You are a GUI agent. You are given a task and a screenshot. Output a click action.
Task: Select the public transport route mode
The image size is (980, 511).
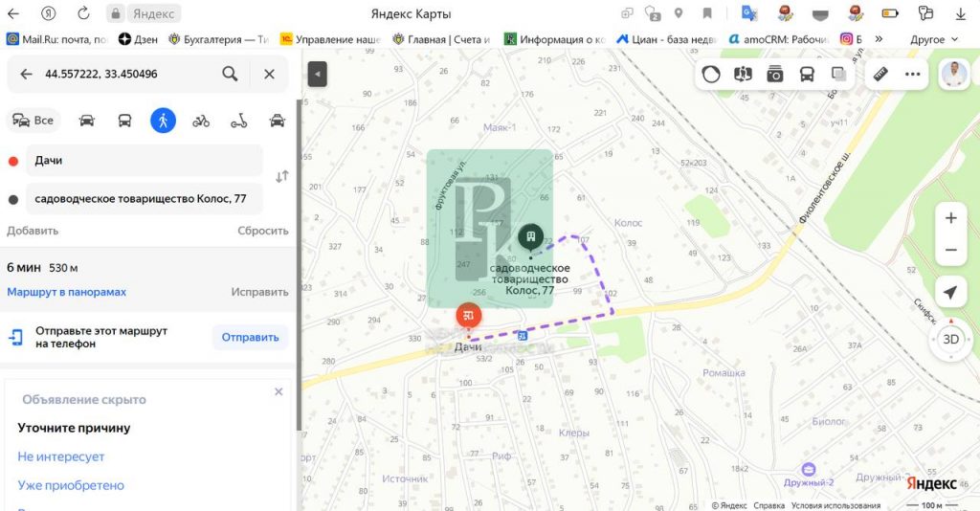(125, 121)
